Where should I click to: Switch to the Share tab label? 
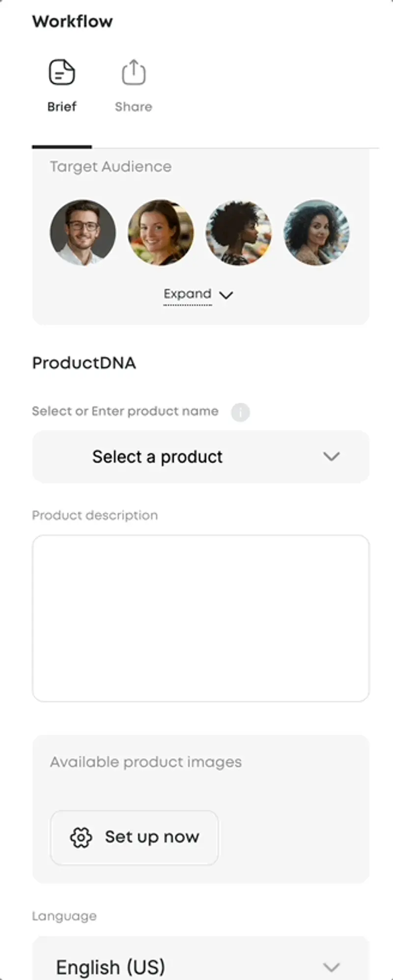coord(134,107)
